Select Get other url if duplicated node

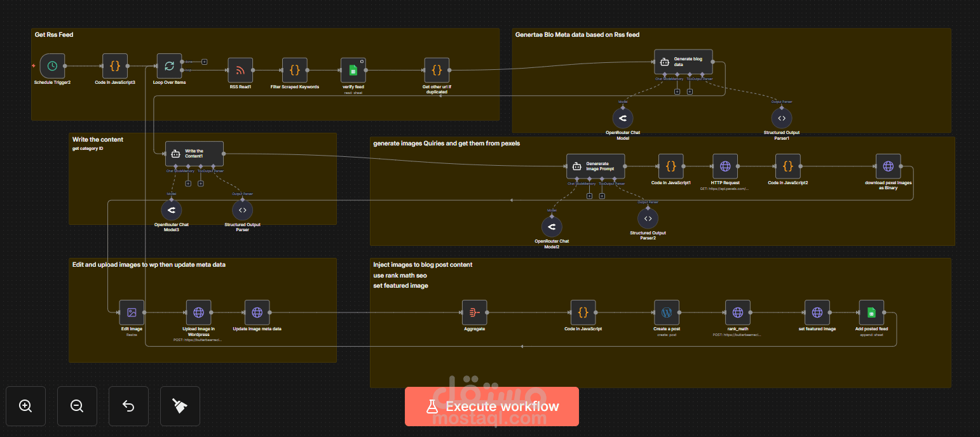[437, 70]
